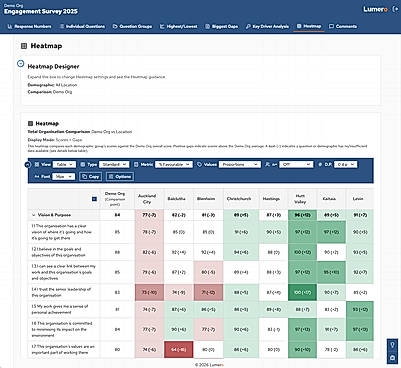This screenshot has height=368, width=401.
Task: Open the Metric % Favourable dropdown
Action: (174, 164)
